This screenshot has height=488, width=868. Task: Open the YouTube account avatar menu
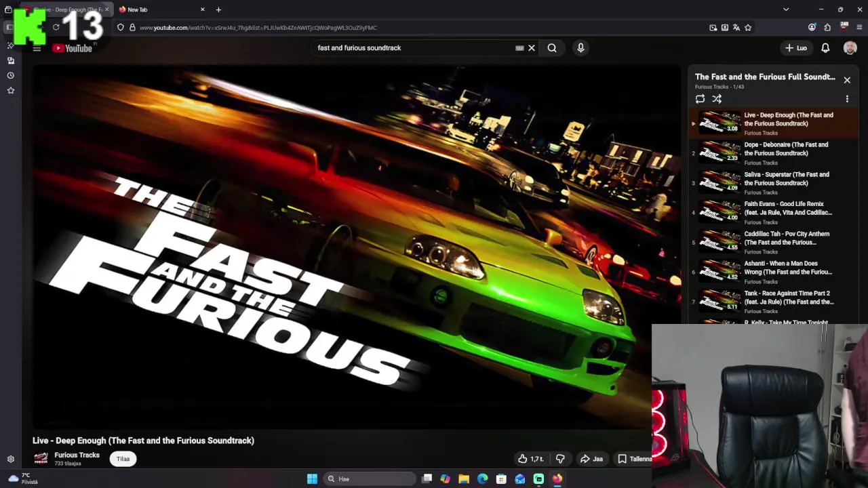tap(850, 48)
